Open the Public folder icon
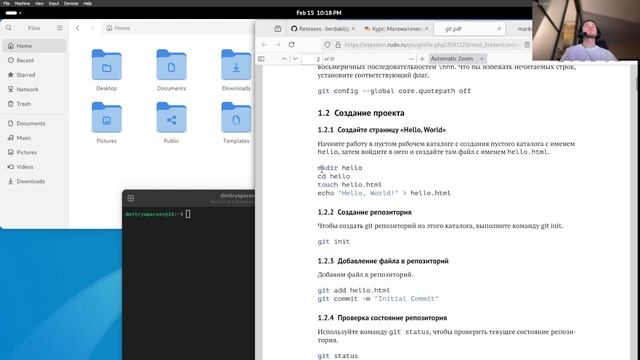Image resolution: width=640 pixels, height=360 pixels. pyautogui.click(x=171, y=118)
